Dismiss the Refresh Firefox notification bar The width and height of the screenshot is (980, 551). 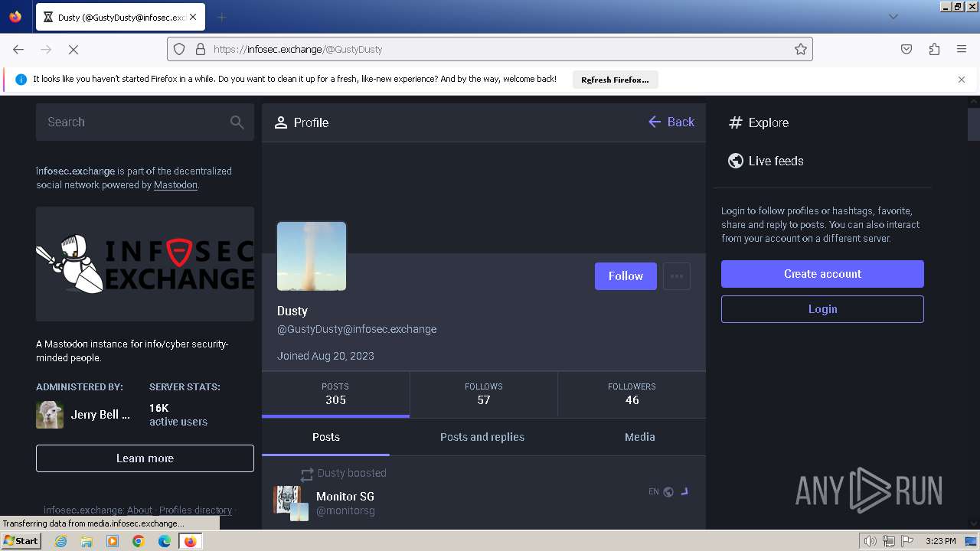962,80
